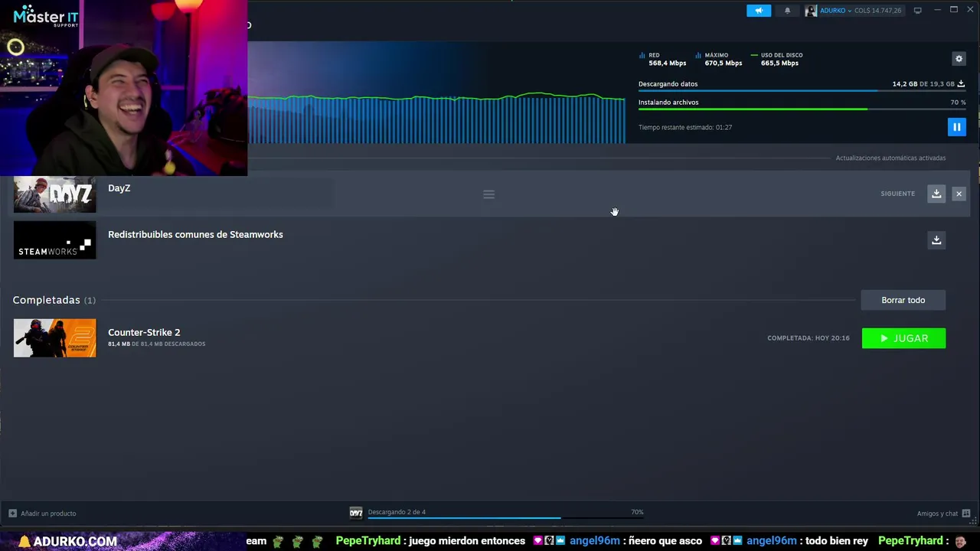Screen dimensions: 980x551
Task: Click Tiempo restante estimado text
Action: 685,127
